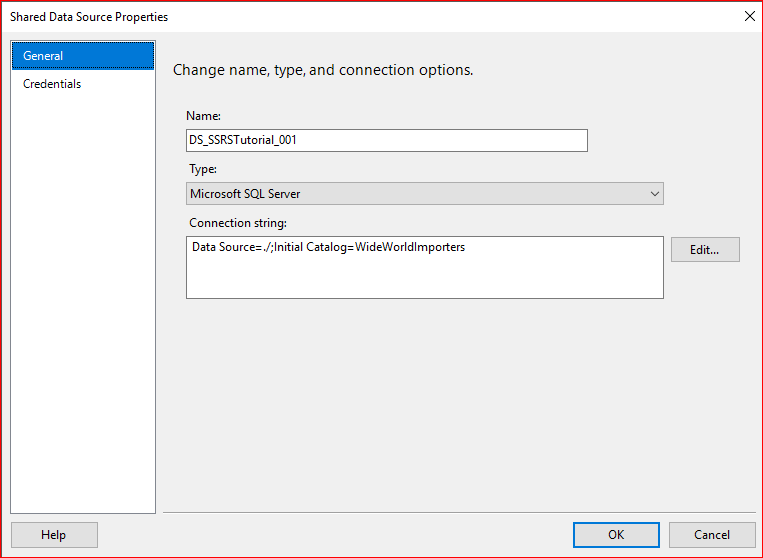
Task: Confirm changes with the OK button
Action: point(616,535)
